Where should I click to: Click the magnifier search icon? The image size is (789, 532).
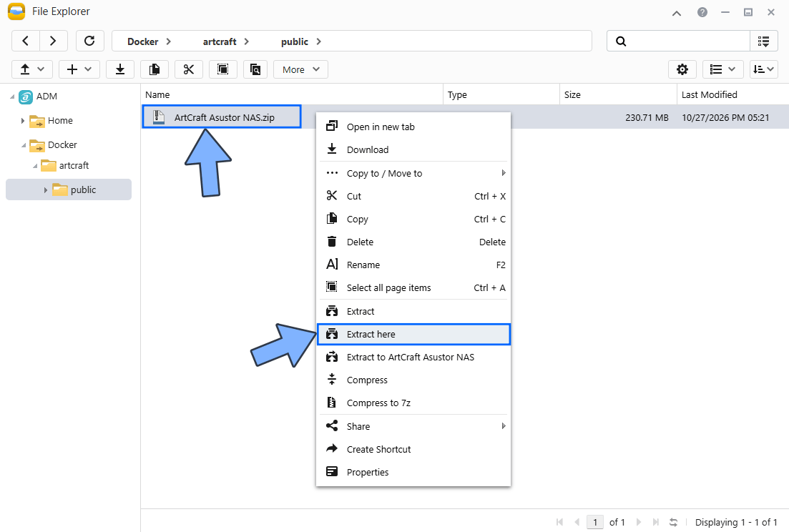(621, 41)
